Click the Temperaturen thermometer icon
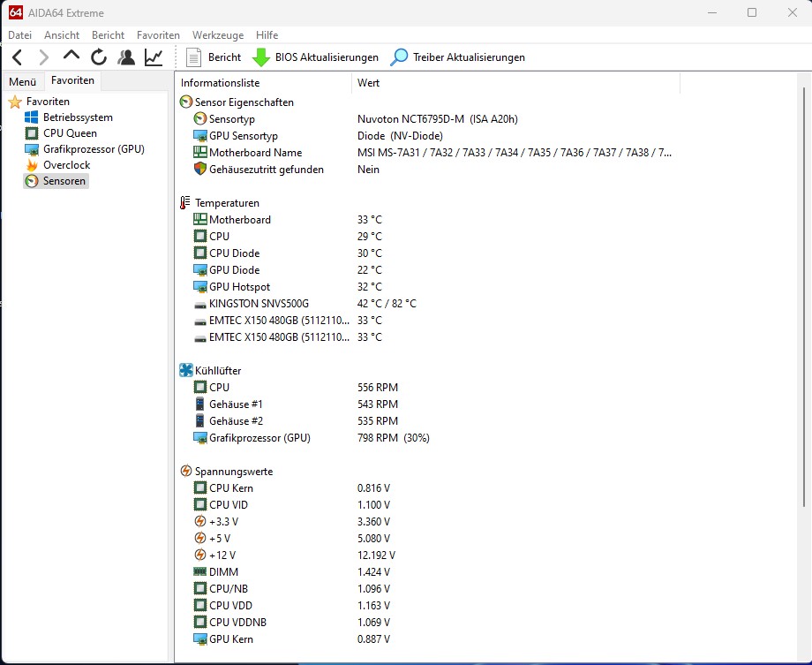 184,202
